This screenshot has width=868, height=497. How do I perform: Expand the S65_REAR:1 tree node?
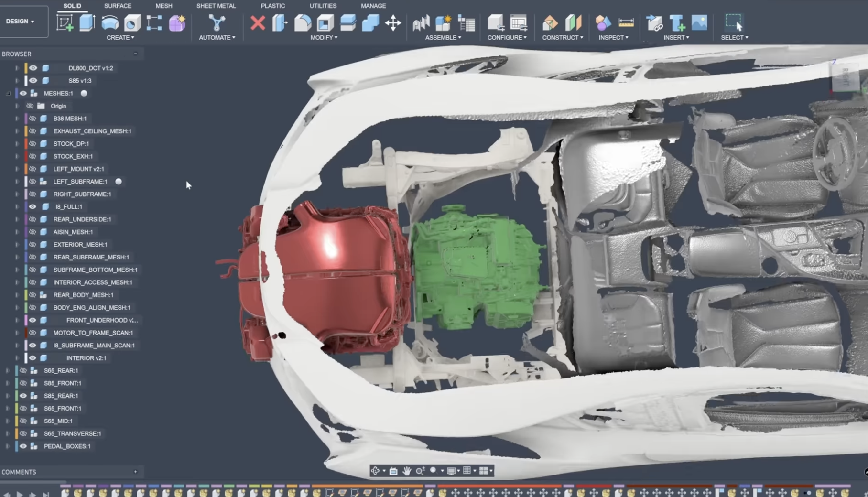(8, 370)
